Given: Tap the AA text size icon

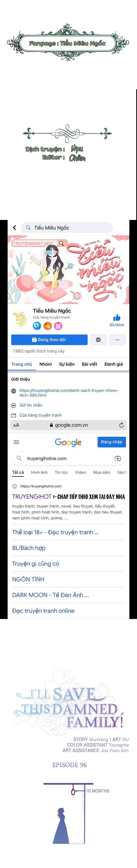Looking at the screenshot, I should (16, 425).
